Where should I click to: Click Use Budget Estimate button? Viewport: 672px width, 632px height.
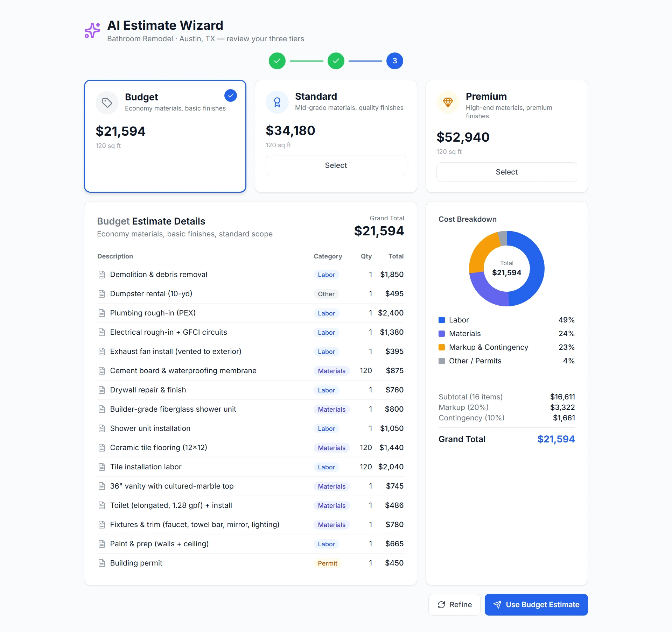coord(536,605)
